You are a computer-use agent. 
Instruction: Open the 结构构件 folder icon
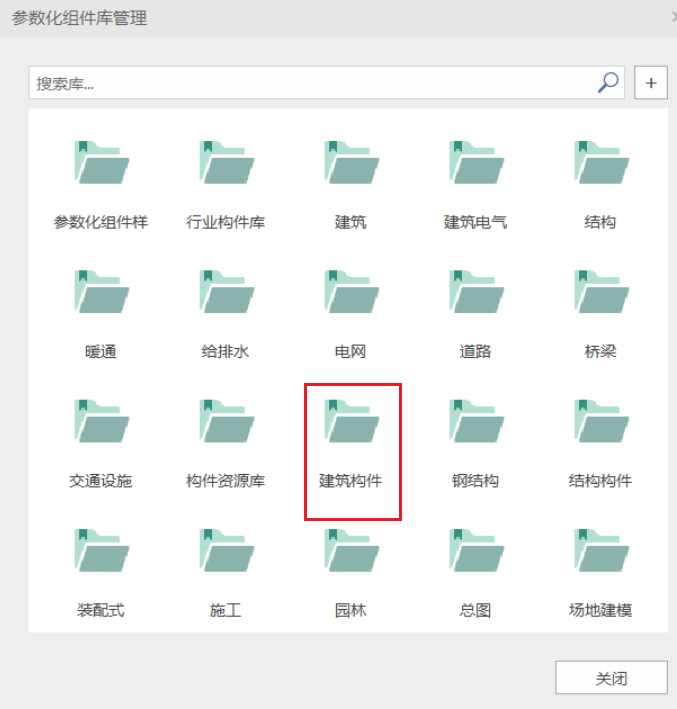(601, 421)
